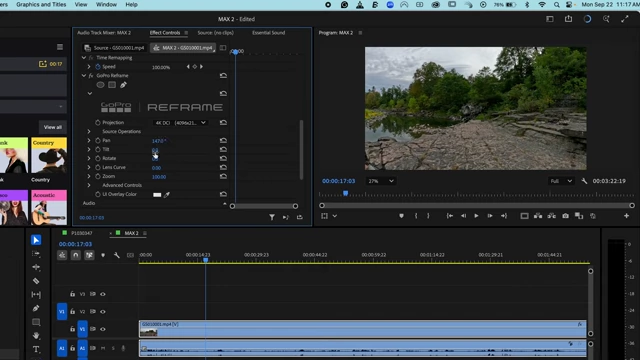This screenshot has height=360, width=640.
Task: Toggle visibility of track V3
Action: point(103,294)
